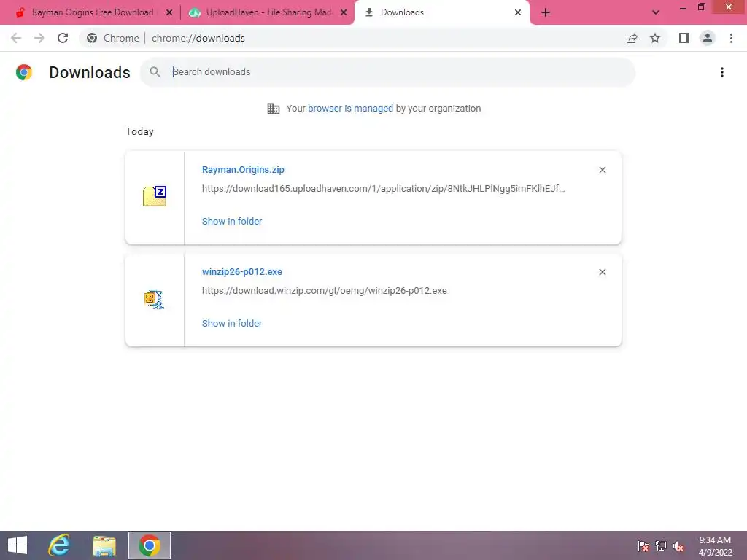Remove Rayman.Origins.zip from the list
Viewport: 747px width, 560px height.
point(602,170)
